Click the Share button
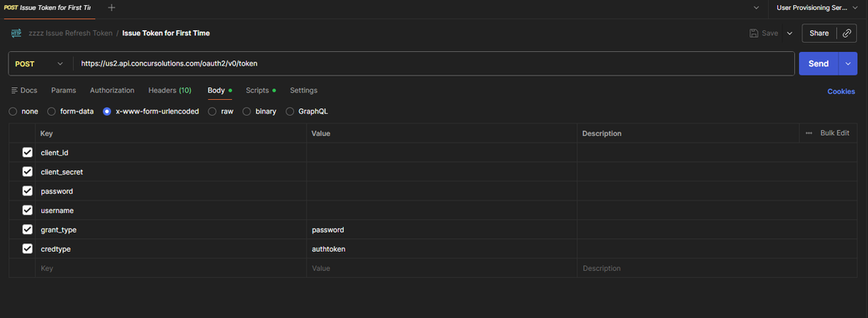Screen dimensions: 868x318 pos(818,34)
